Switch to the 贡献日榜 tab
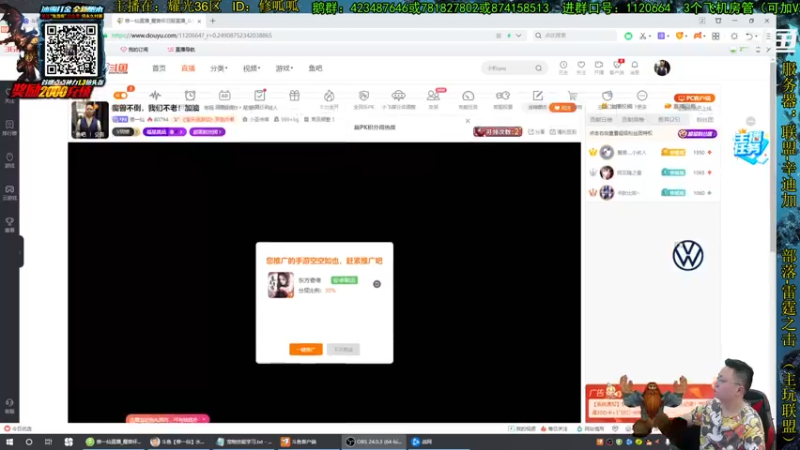This screenshot has width=800, height=450. [601, 119]
